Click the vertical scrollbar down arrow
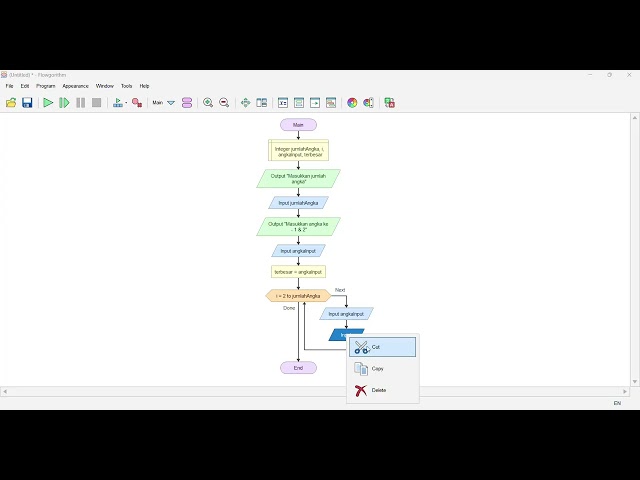 point(635,382)
